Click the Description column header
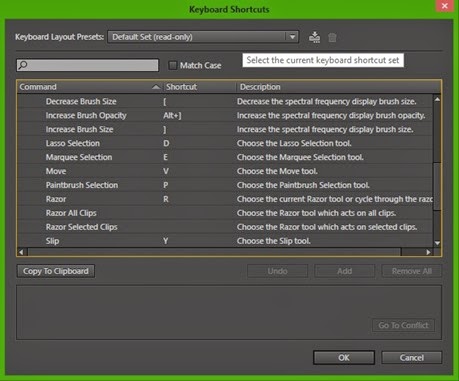459x381 pixels. (x=338, y=87)
